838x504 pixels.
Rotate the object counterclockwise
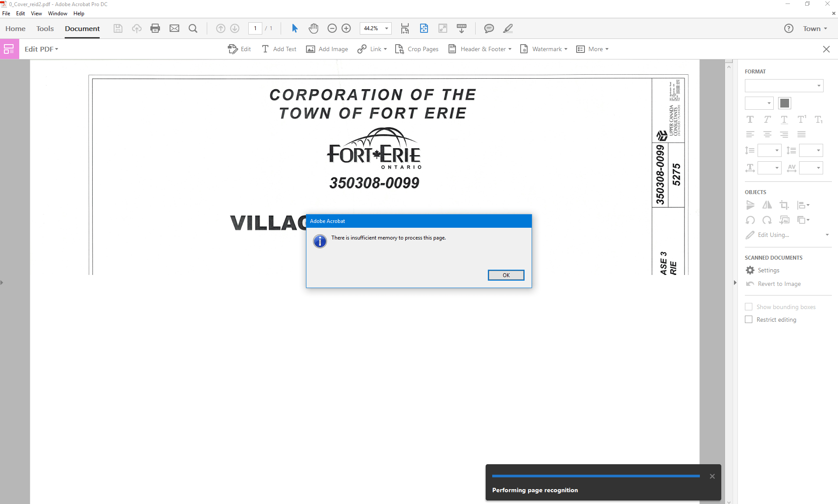tap(750, 220)
